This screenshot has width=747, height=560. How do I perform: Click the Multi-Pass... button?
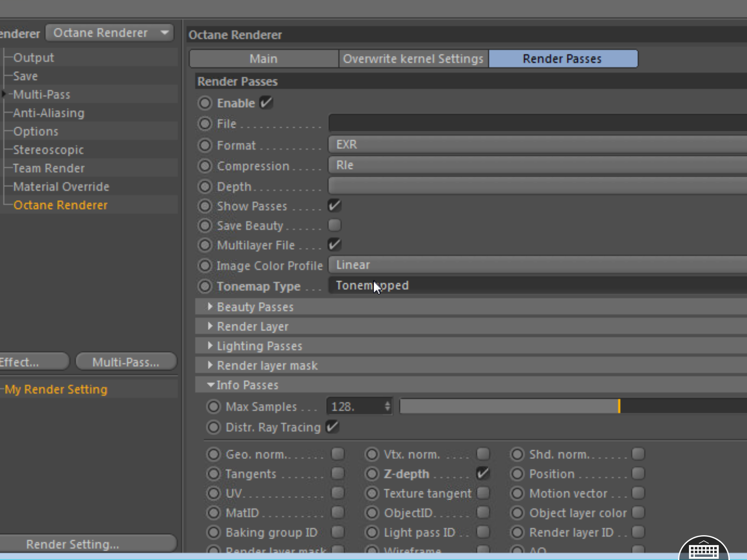tap(126, 362)
